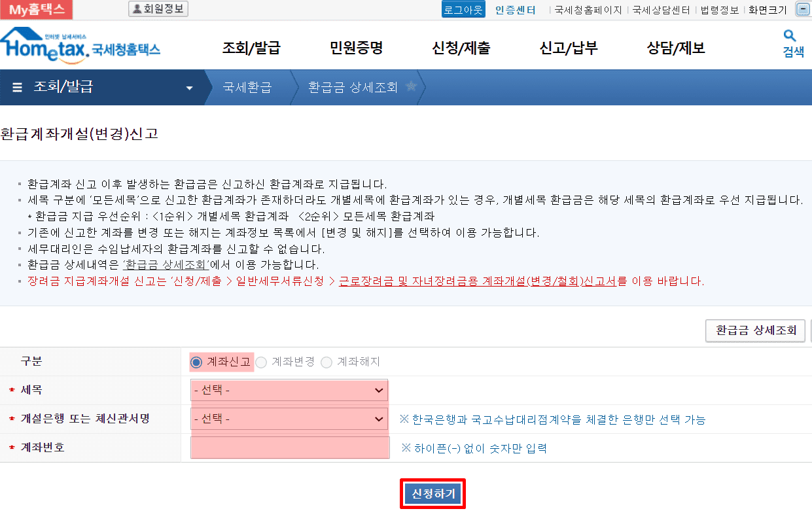Open 회원정보 button with person icon
This screenshot has height=511, width=812.
[158, 9]
